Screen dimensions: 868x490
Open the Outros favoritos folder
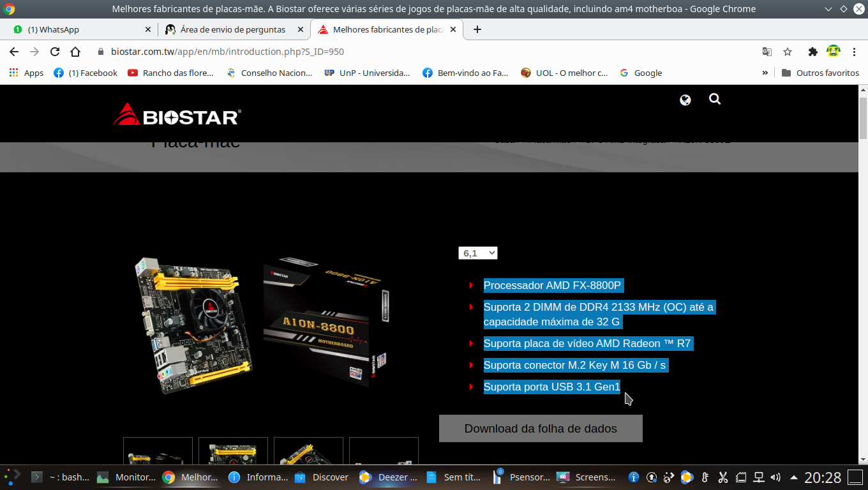(820, 73)
